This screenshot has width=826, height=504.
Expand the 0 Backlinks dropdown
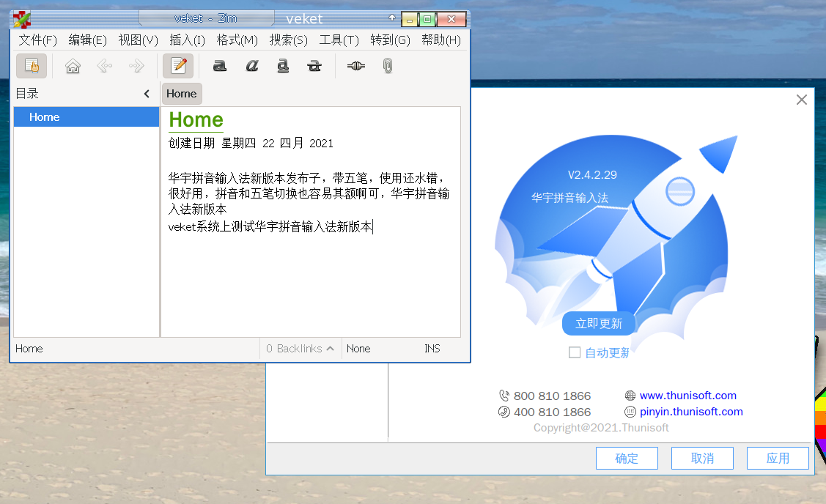300,349
